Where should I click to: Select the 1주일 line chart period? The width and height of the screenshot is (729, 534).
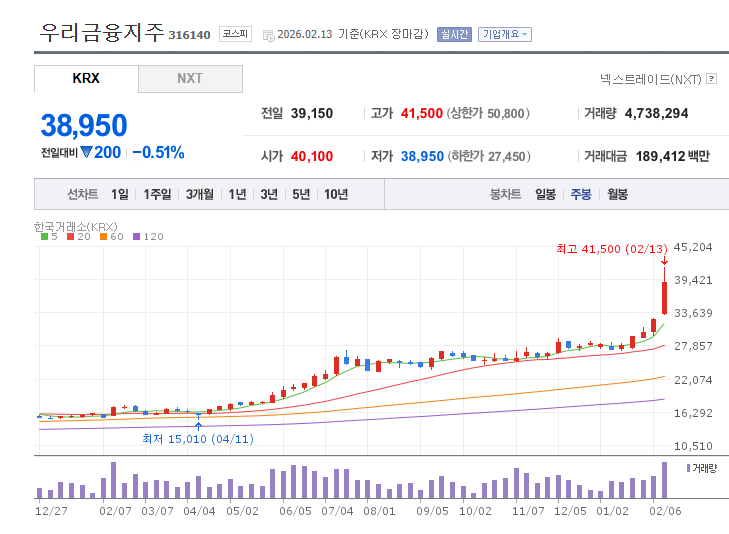click(157, 194)
